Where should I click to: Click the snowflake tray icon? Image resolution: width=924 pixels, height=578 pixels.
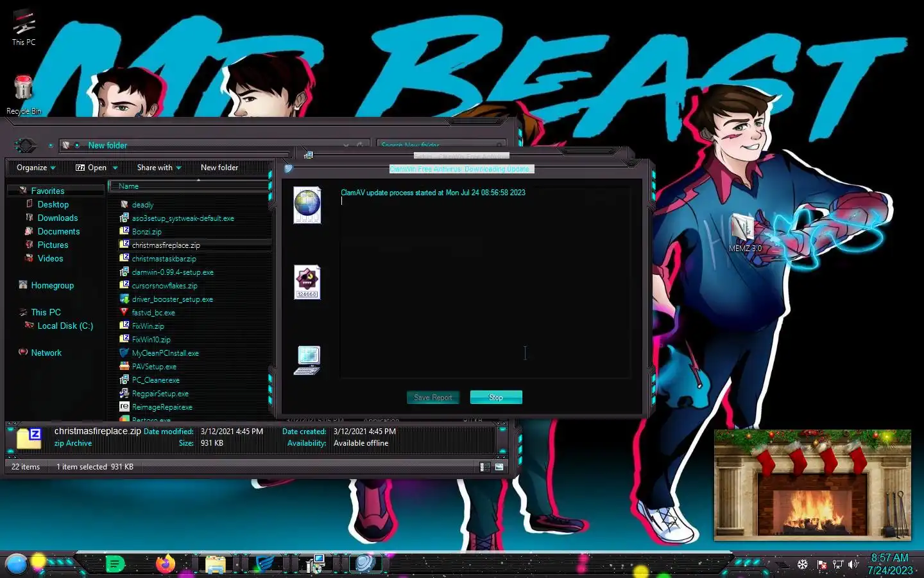click(803, 565)
